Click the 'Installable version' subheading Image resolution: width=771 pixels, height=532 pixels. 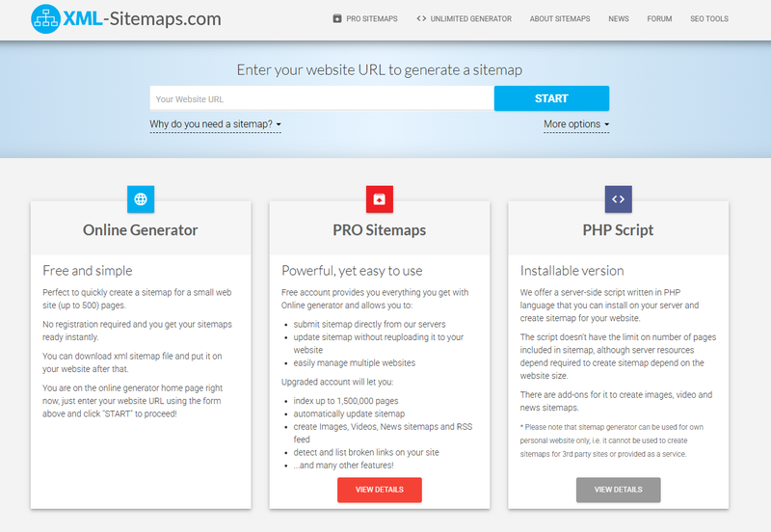[572, 271]
